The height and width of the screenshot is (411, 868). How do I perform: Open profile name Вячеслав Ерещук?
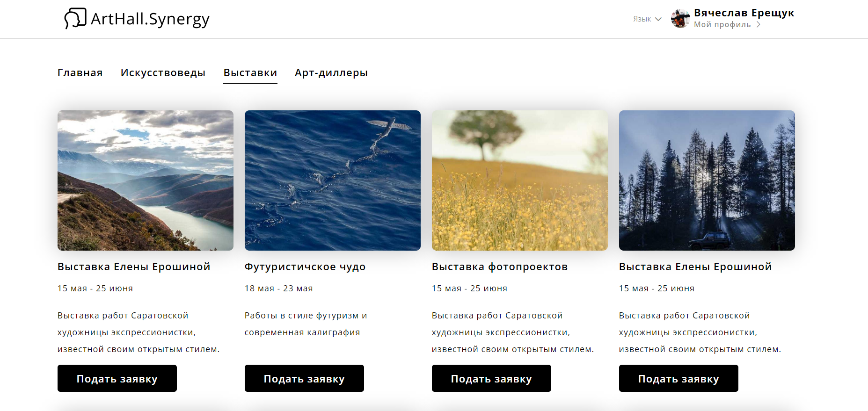coord(744,13)
